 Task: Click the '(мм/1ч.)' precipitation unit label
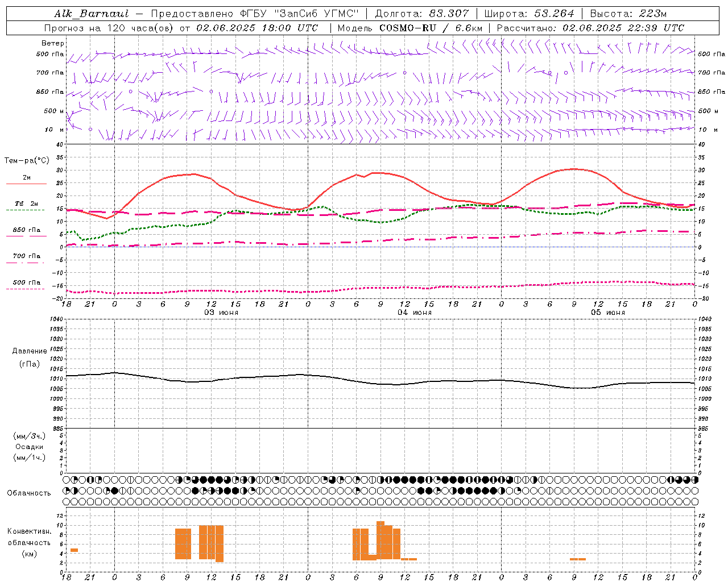[x=30, y=458]
